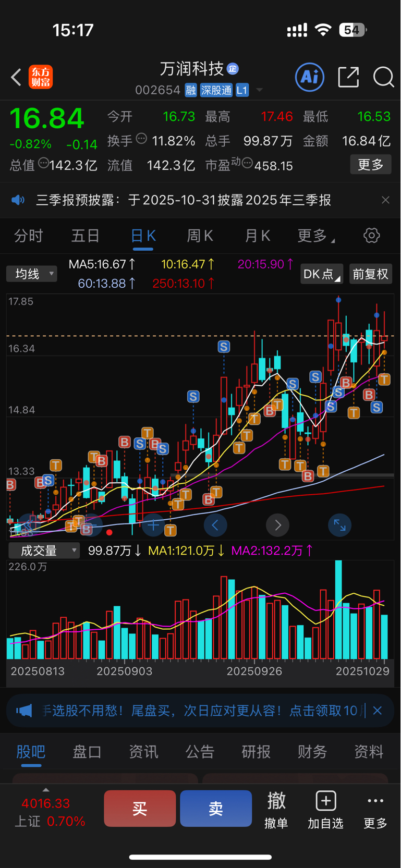Image resolution: width=401 pixels, height=868 pixels.
Task: Tap the 市盈 info circle icon
Action: point(247,163)
